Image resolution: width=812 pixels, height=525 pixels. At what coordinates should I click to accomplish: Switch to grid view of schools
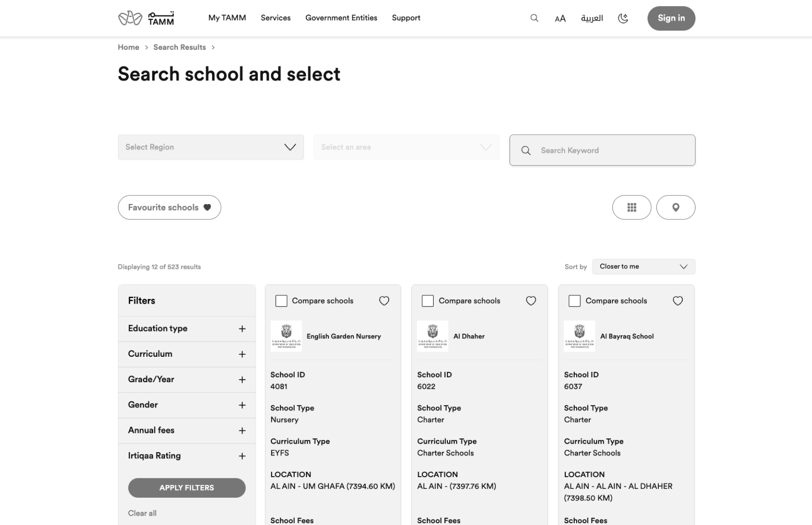pyautogui.click(x=632, y=207)
